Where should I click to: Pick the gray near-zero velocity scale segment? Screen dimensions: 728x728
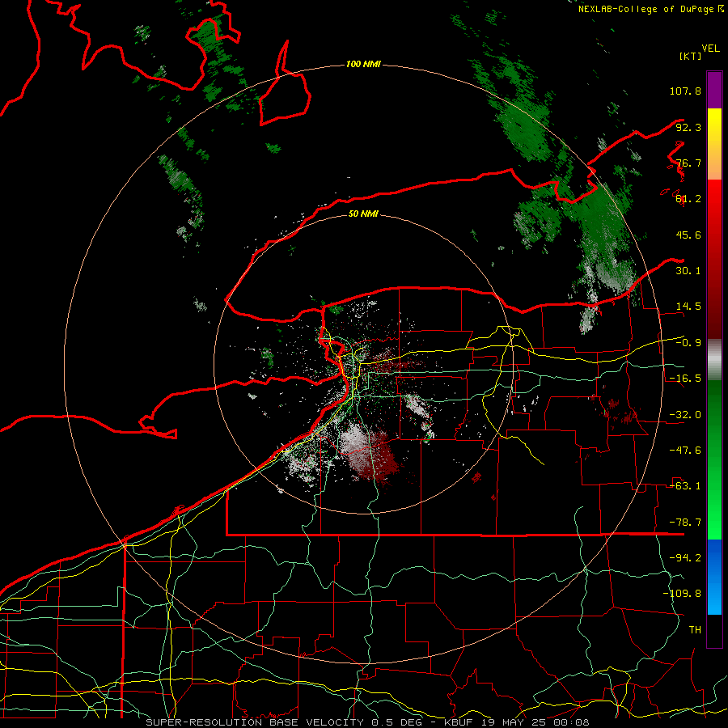[x=714, y=360]
